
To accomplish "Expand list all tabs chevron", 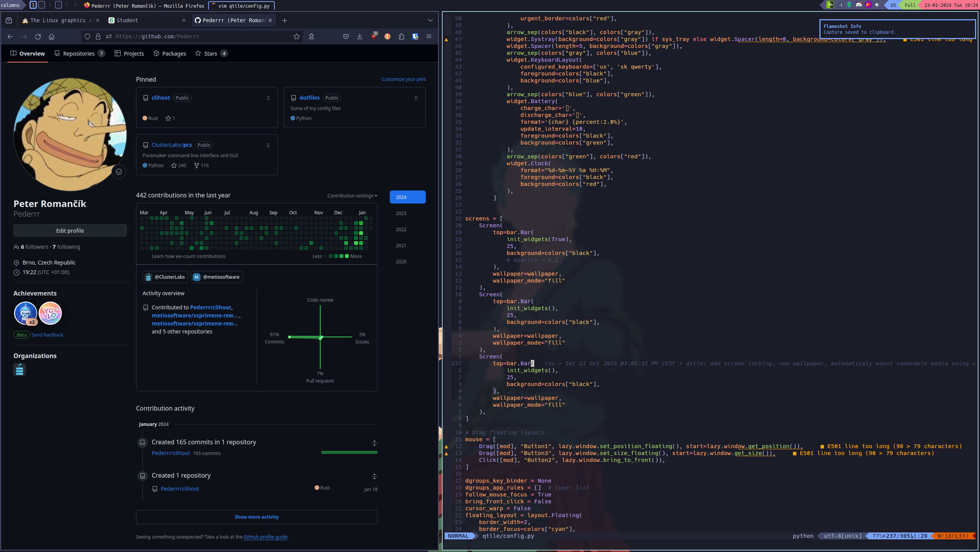I will (x=430, y=20).
